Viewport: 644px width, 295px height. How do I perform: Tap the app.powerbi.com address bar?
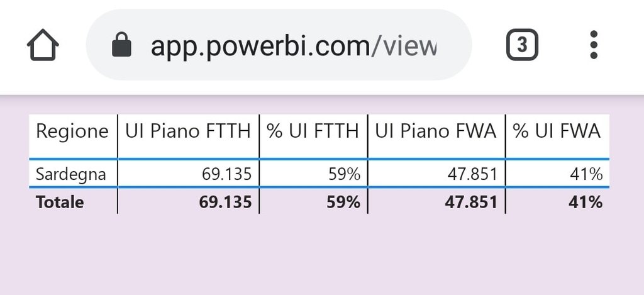[292, 45]
